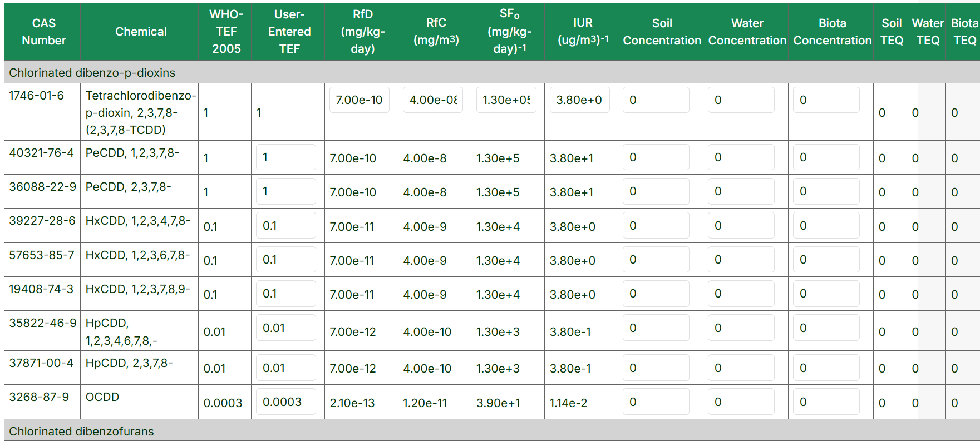Click User-Entered TEF field for PeCDD, 1,2,3,7,8-
This screenshot has width=980, height=441.
click(x=285, y=157)
